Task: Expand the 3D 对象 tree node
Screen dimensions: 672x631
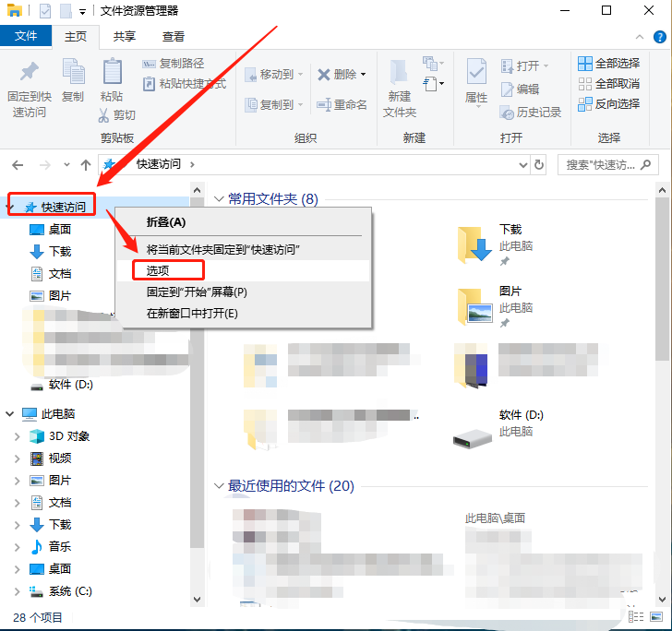Action: [18, 436]
